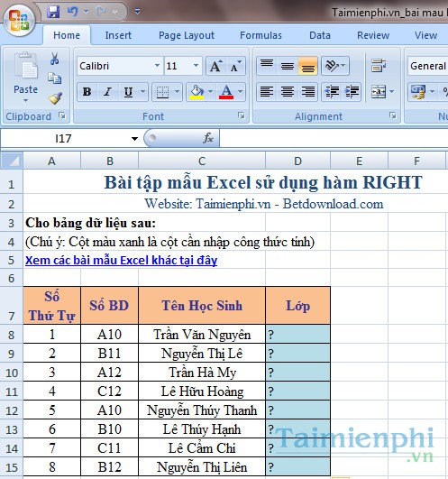Toggle Align Text Right

tap(307, 92)
